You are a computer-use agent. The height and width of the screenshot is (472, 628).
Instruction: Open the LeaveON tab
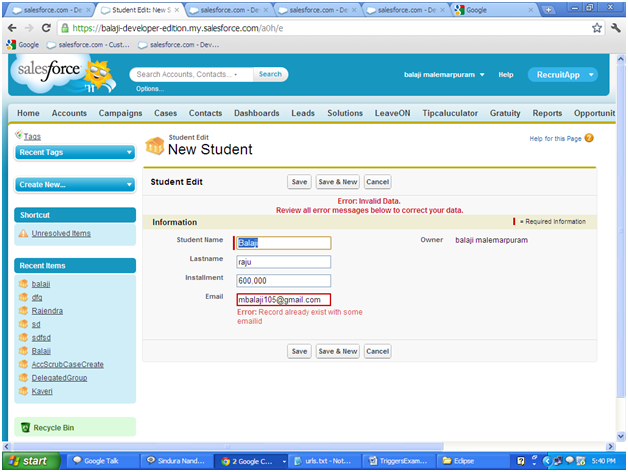(x=392, y=113)
